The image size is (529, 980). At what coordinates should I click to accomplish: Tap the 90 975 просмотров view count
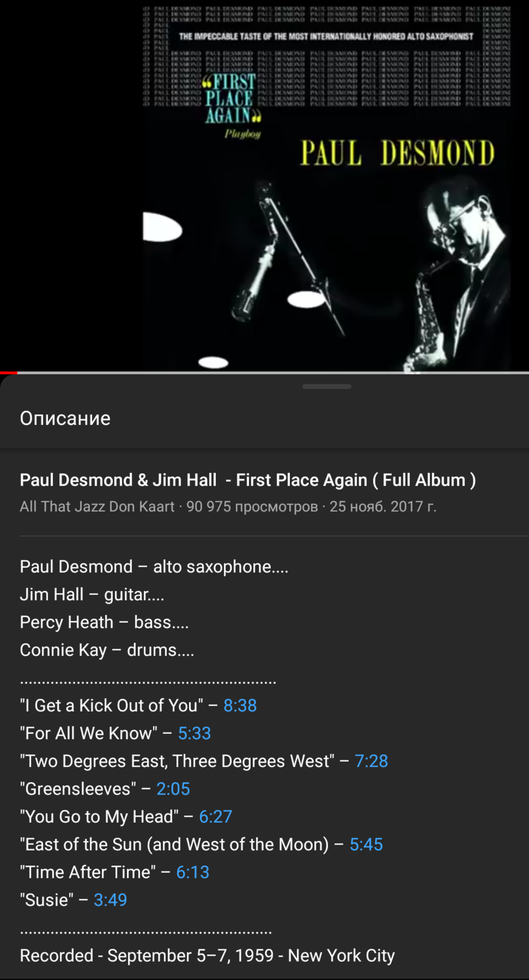[x=252, y=507]
